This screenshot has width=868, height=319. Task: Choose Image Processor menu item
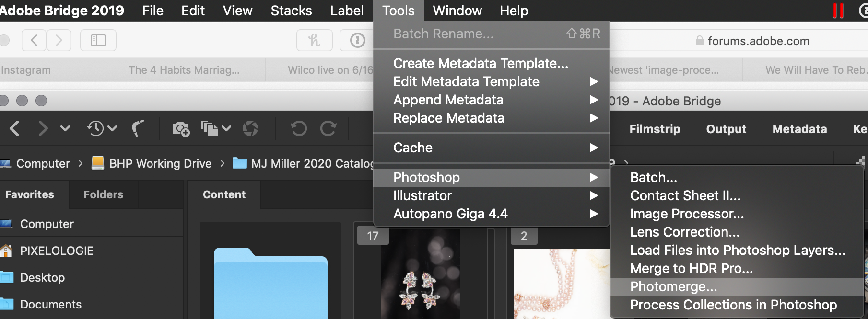(687, 214)
